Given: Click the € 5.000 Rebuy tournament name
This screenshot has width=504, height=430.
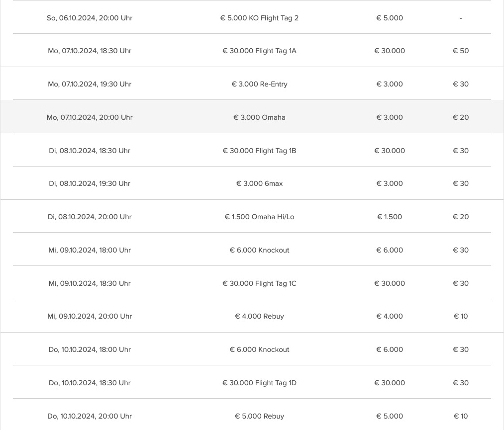Looking at the screenshot, I should 259,416.
